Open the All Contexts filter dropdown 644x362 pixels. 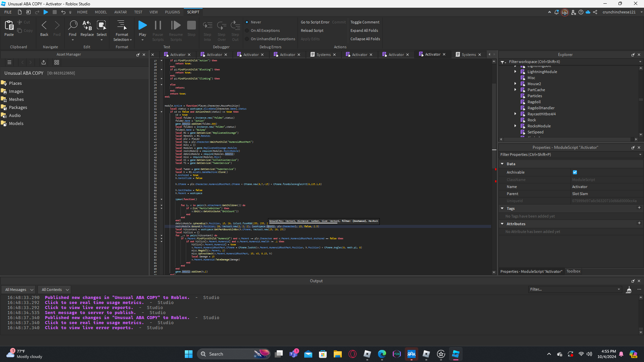[x=55, y=290]
